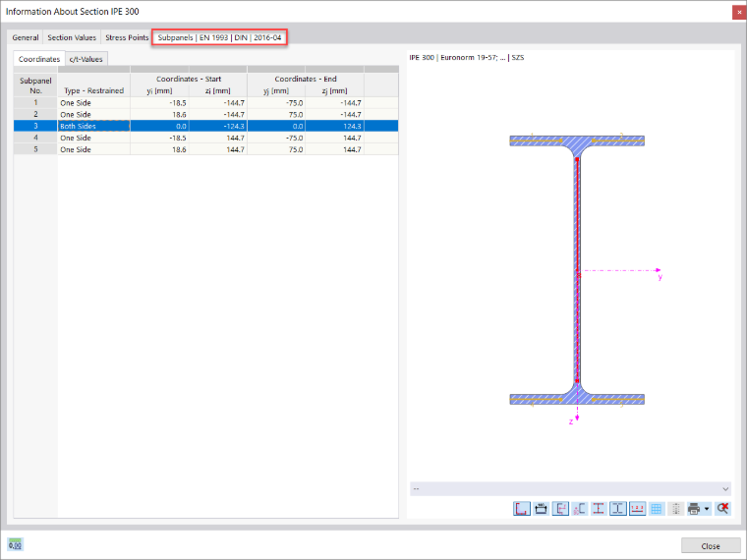Click the bottom flange of the IPE section
747x560 pixels.
577,399
